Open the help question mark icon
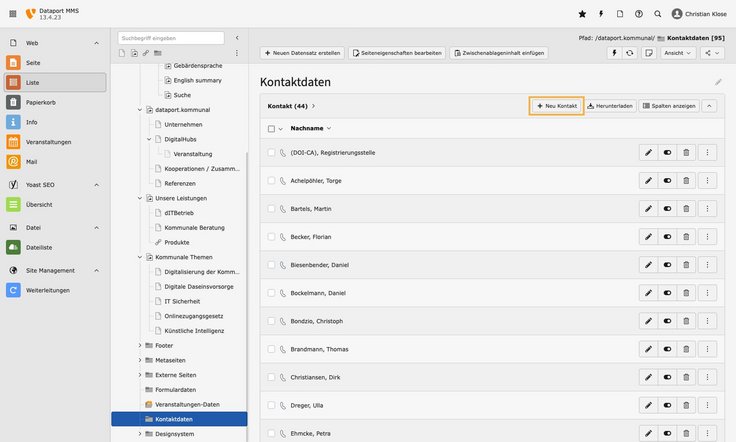Image resolution: width=736 pixels, height=442 pixels. 639,14
